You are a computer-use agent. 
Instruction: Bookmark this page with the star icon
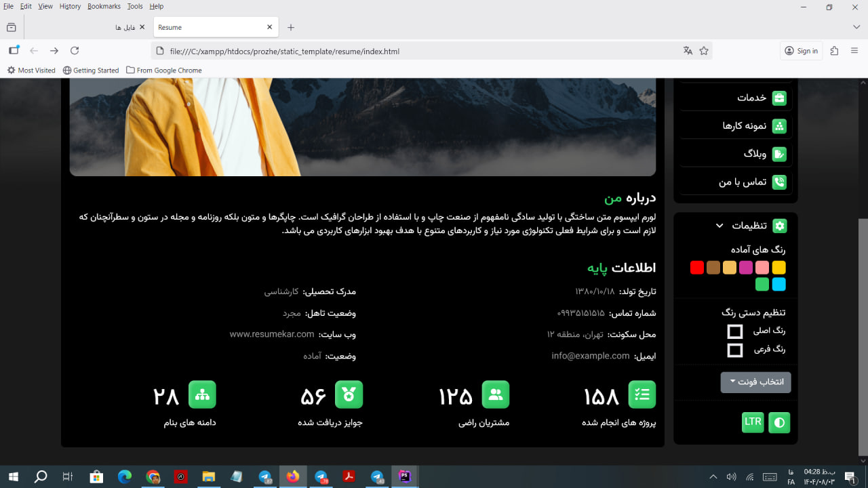(x=704, y=51)
